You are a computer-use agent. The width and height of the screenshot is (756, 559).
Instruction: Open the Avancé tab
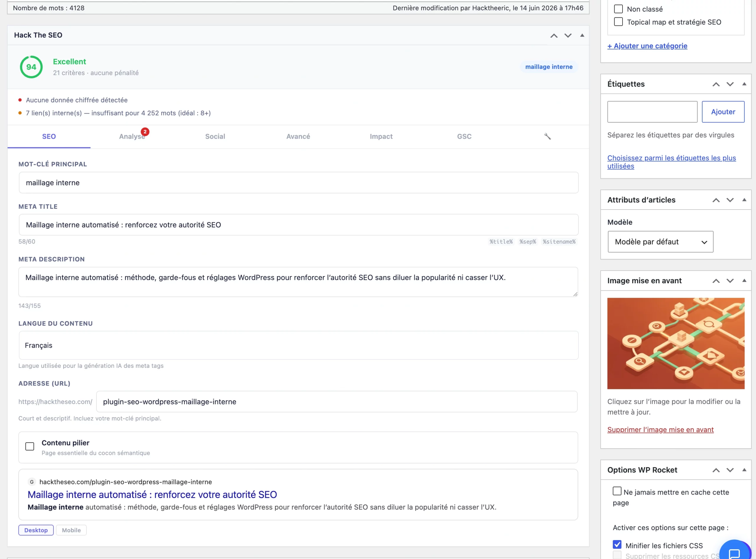tap(298, 136)
